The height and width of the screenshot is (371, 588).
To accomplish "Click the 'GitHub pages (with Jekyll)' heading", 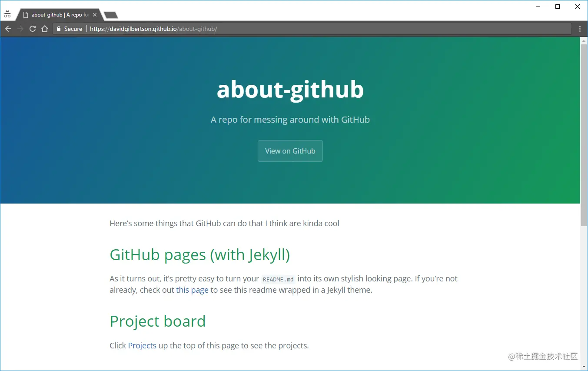I will pos(200,255).
